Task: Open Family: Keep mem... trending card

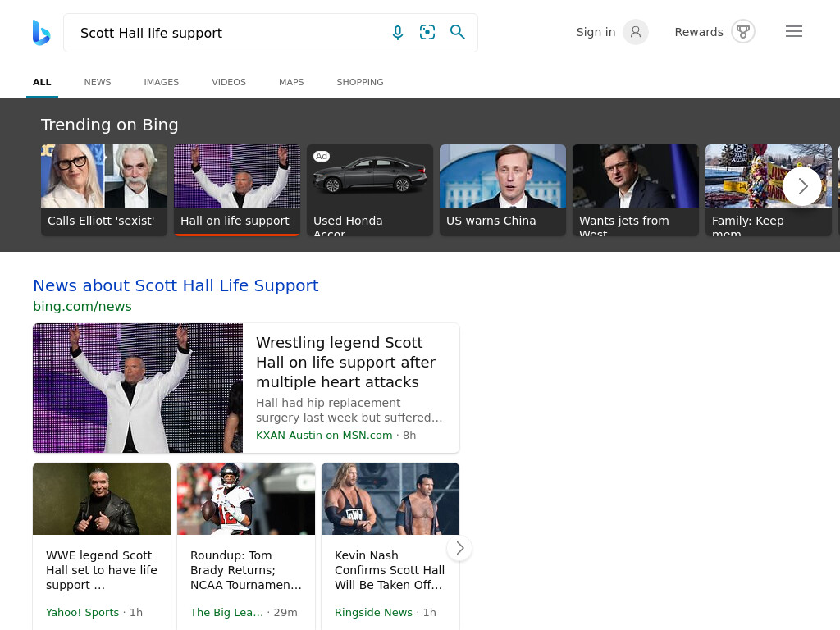Action: (x=768, y=189)
